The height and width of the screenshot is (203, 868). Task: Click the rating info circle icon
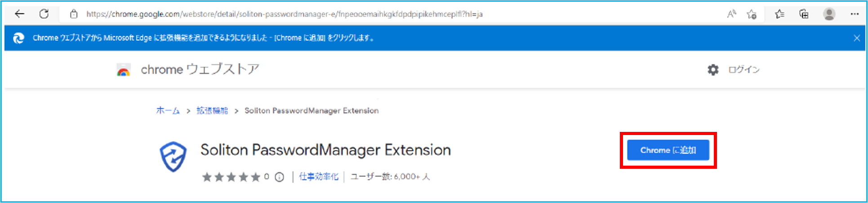pos(280,177)
